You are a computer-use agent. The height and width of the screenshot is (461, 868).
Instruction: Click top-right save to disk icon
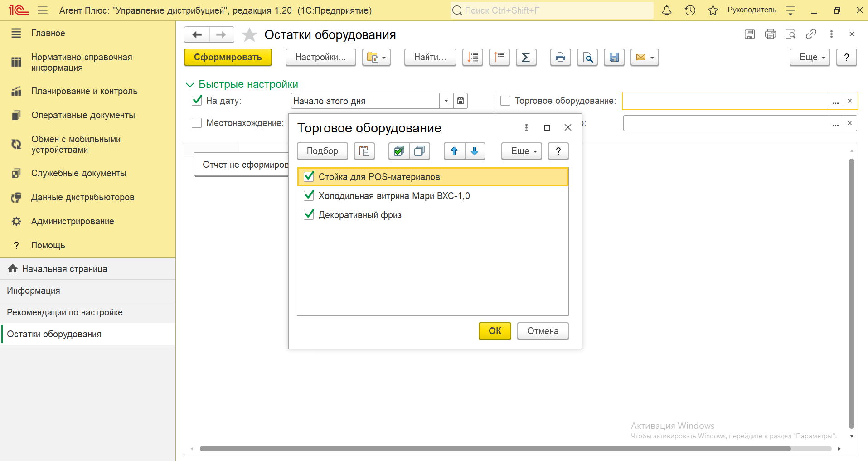click(750, 34)
